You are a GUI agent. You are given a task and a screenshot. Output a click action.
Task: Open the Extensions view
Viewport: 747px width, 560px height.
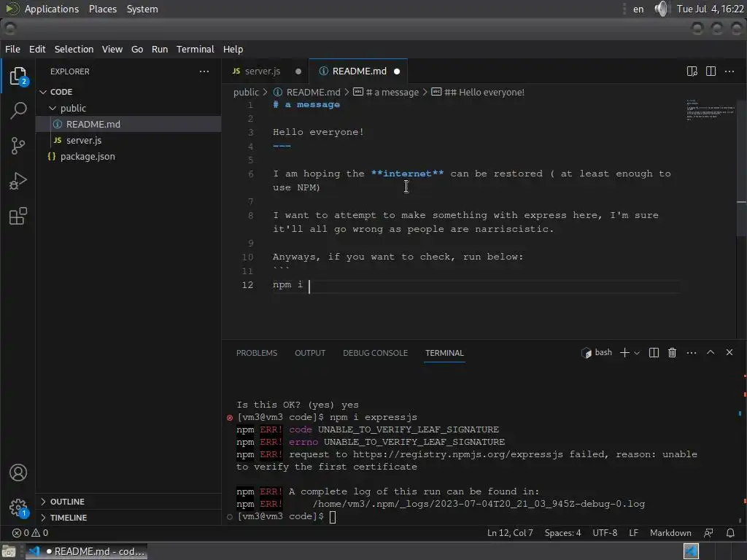(x=18, y=216)
